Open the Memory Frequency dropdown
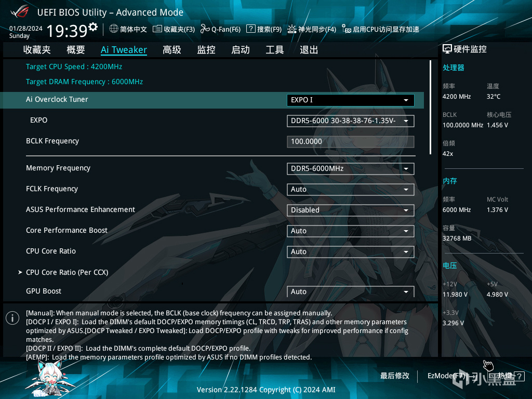532x399 pixels. (351, 169)
